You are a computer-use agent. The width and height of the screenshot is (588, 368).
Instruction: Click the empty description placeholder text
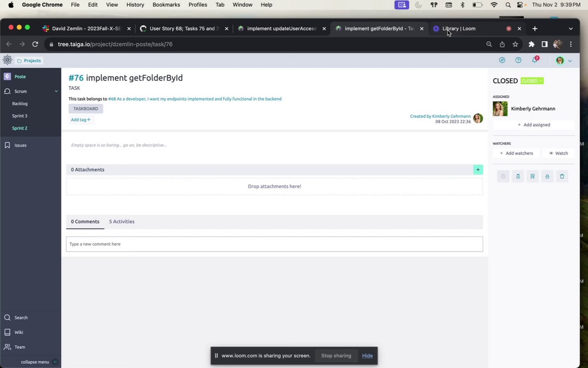[x=119, y=145]
